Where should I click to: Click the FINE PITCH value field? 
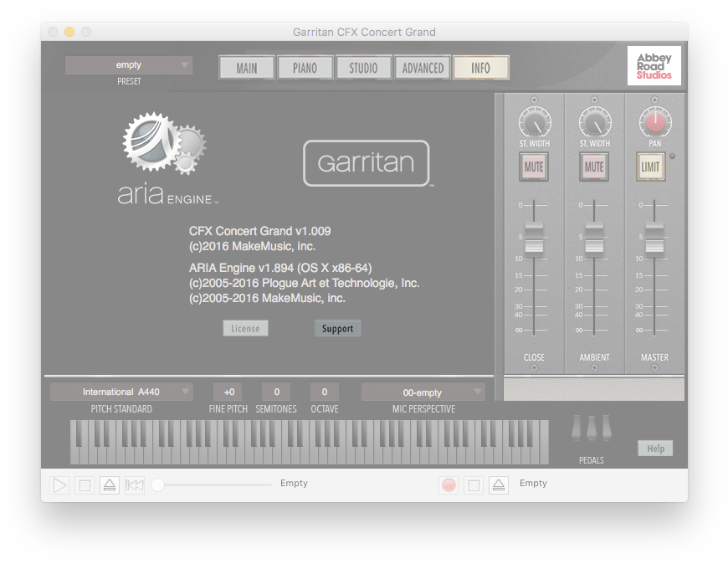pyautogui.click(x=228, y=392)
